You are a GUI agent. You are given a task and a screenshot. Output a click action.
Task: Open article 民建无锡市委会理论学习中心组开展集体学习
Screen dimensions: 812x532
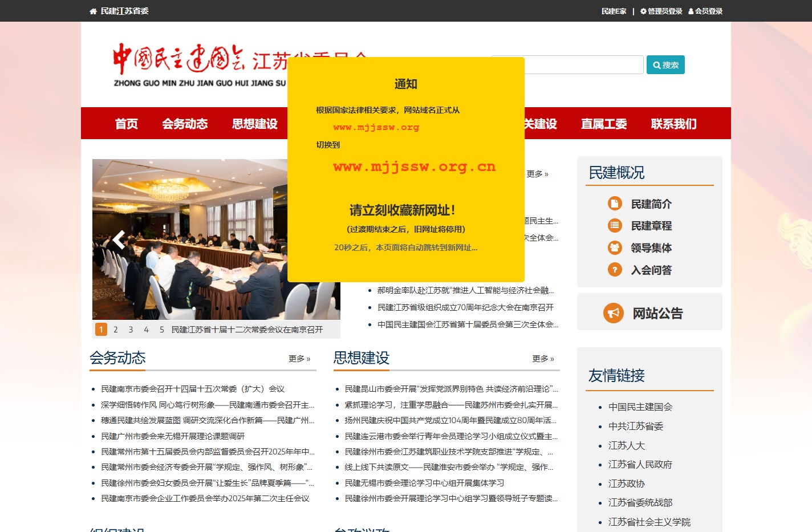424,483
